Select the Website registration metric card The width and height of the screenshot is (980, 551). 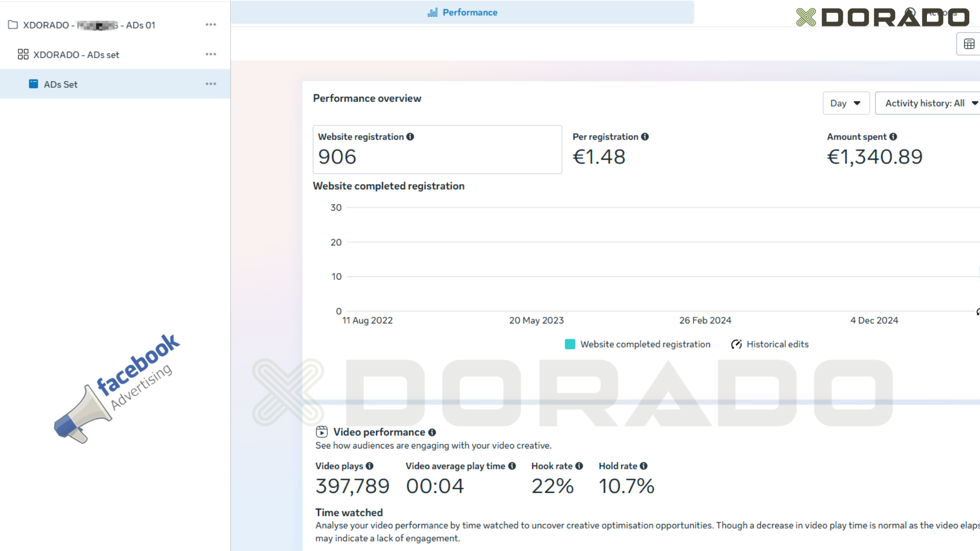click(x=437, y=149)
